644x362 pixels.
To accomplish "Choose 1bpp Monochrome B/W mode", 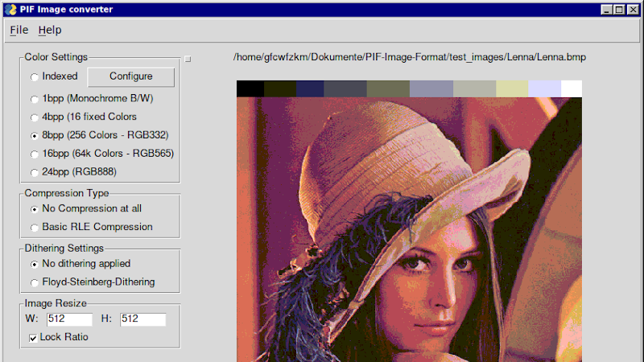I will 34,99.
